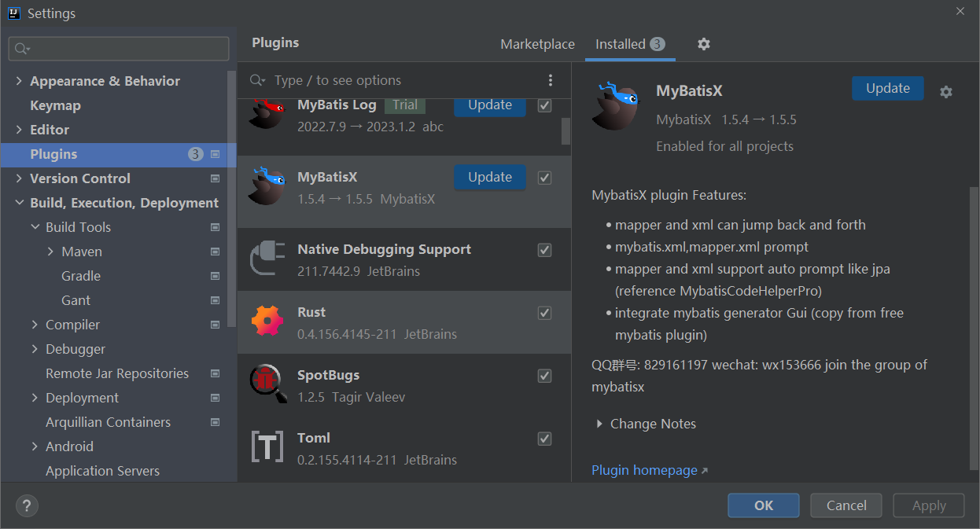Select Plugins in settings tree
Screen dimensions: 980x529
[x=118, y=154]
